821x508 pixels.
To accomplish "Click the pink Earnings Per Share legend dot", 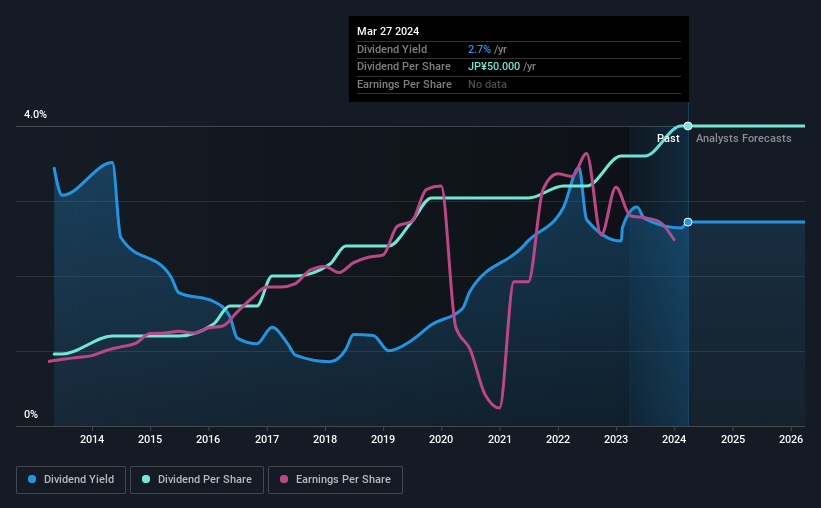I will pyautogui.click(x=284, y=479).
